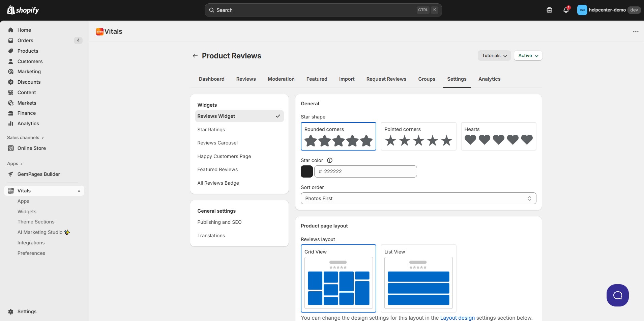Open the Request Reviews tab
Screen dimensions: 644x321
[386, 79]
